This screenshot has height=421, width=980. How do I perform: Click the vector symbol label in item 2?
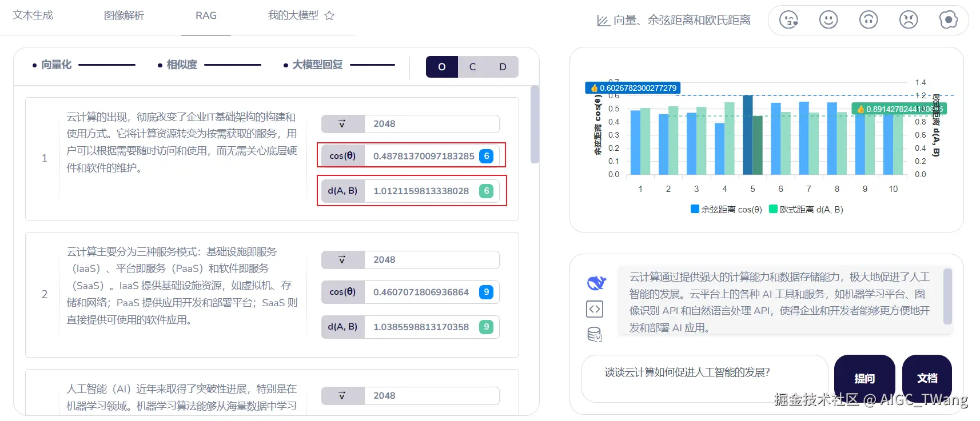pos(342,260)
